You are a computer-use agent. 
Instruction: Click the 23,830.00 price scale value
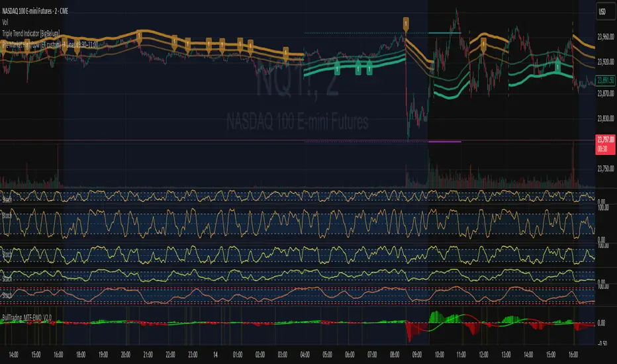click(x=606, y=119)
